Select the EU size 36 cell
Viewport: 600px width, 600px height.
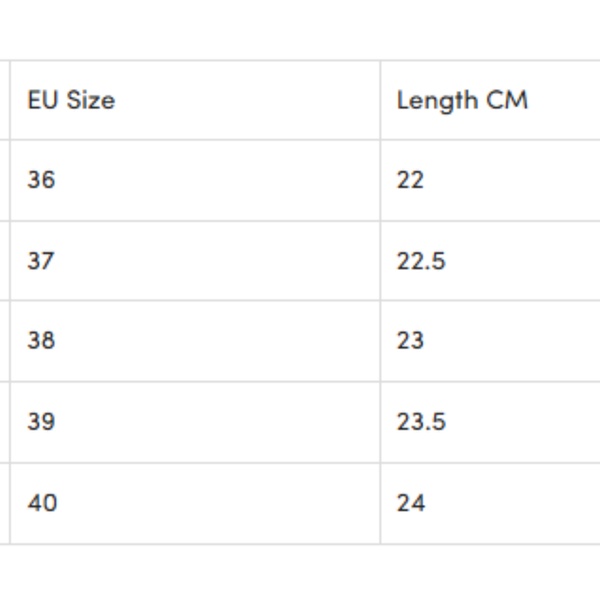click(x=42, y=180)
